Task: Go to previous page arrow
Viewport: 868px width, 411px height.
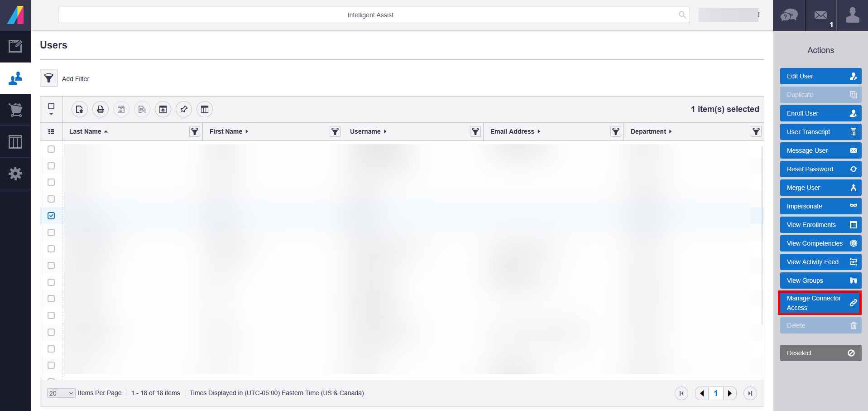Action: point(702,393)
